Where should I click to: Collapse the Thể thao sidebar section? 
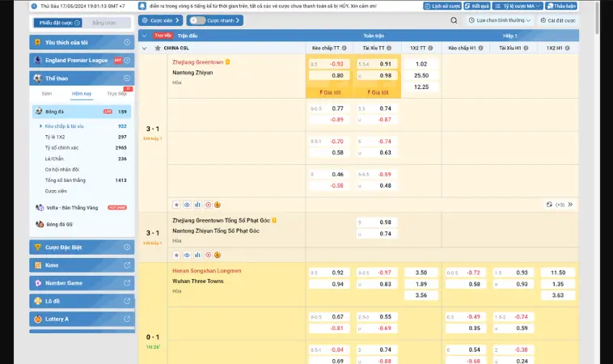coord(126,78)
